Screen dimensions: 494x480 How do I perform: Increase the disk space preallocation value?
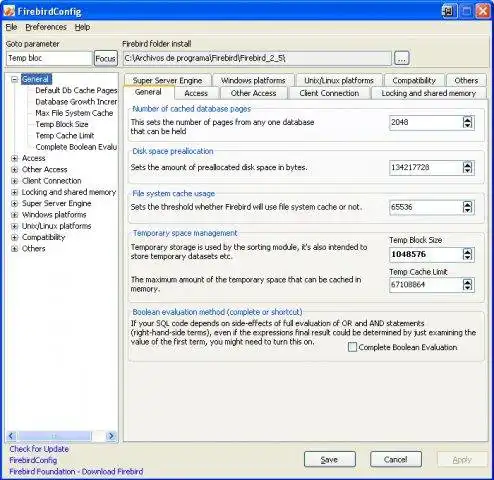(x=468, y=164)
